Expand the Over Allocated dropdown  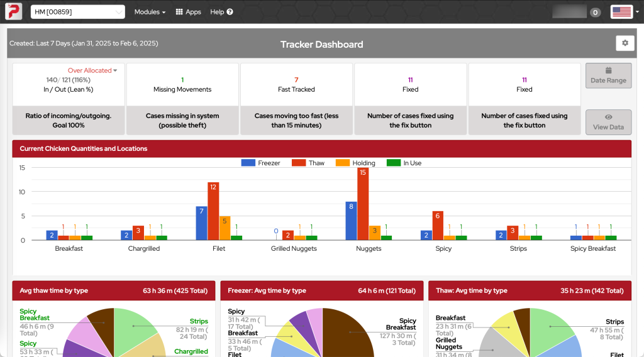pos(92,70)
